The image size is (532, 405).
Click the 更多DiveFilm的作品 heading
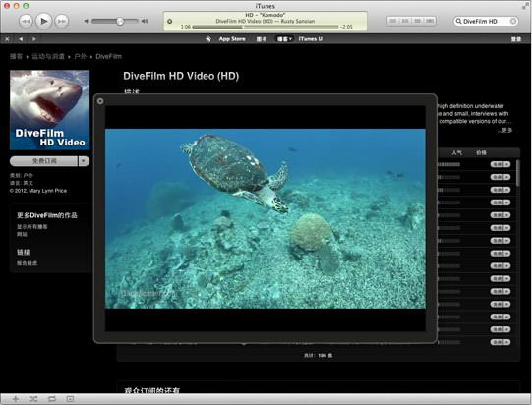[x=47, y=215]
